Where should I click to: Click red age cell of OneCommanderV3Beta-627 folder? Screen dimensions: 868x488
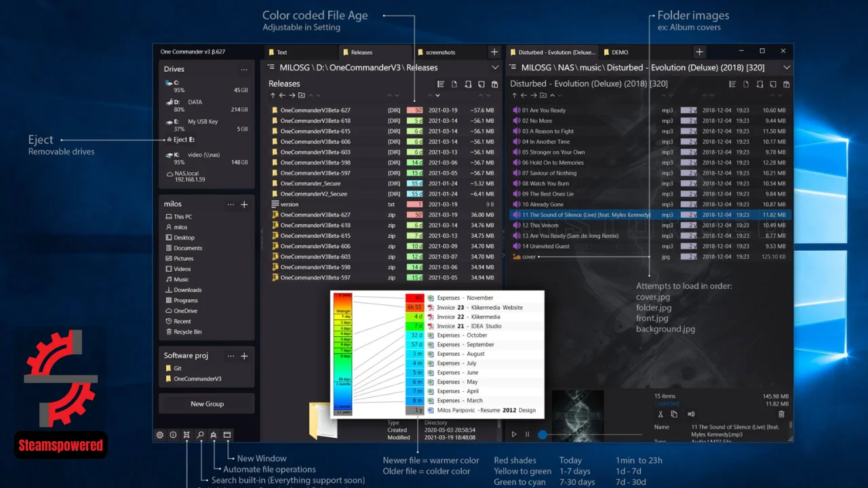pyautogui.click(x=414, y=110)
